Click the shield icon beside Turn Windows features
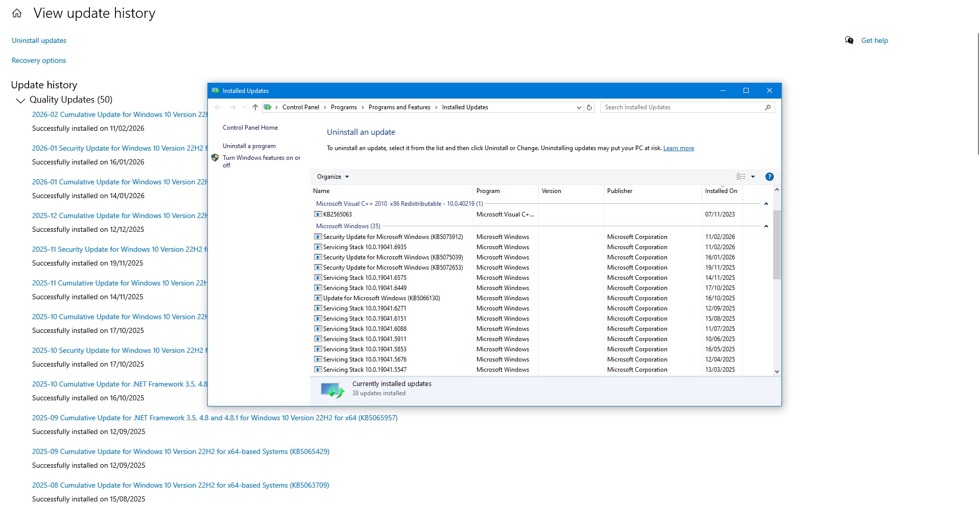The width and height of the screenshot is (980, 505). coord(214,157)
